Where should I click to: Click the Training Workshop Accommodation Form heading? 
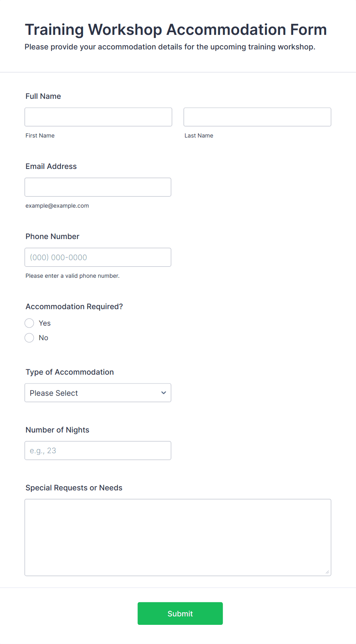(x=176, y=29)
